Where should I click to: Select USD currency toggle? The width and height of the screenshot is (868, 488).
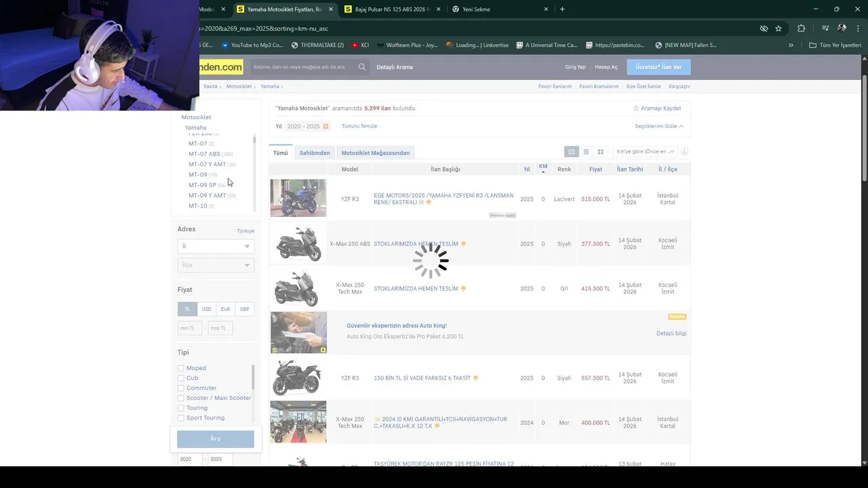coord(206,309)
